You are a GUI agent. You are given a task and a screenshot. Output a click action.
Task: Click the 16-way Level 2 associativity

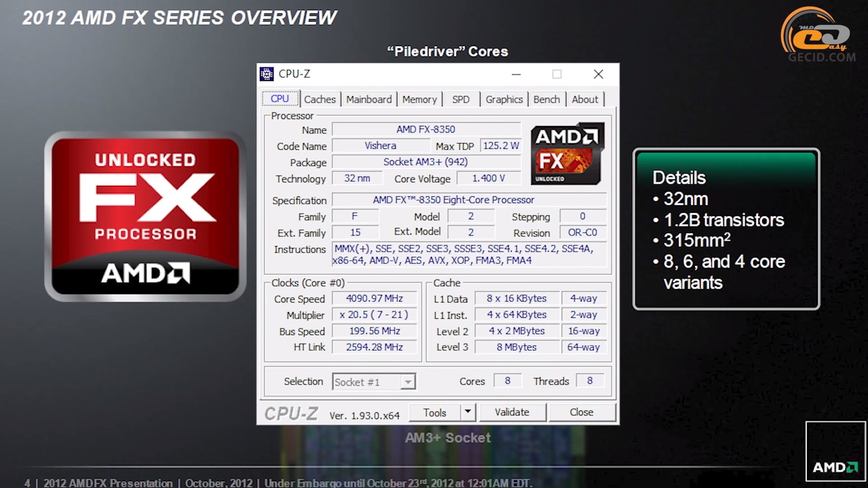[584, 331]
